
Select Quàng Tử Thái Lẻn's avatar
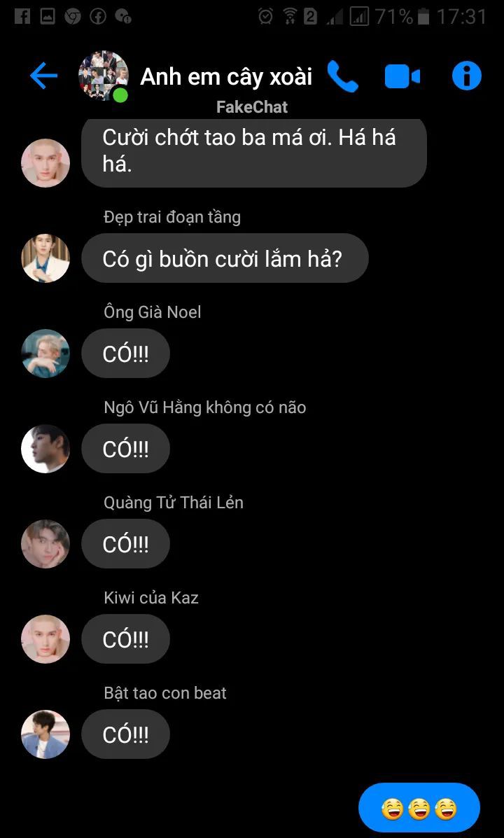(45, 543)
